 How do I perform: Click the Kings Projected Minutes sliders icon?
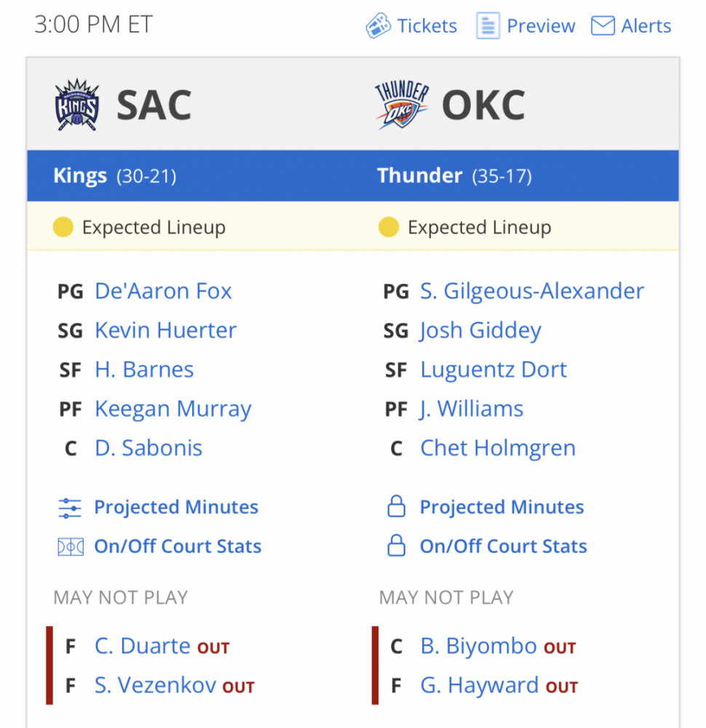point(70,507)
